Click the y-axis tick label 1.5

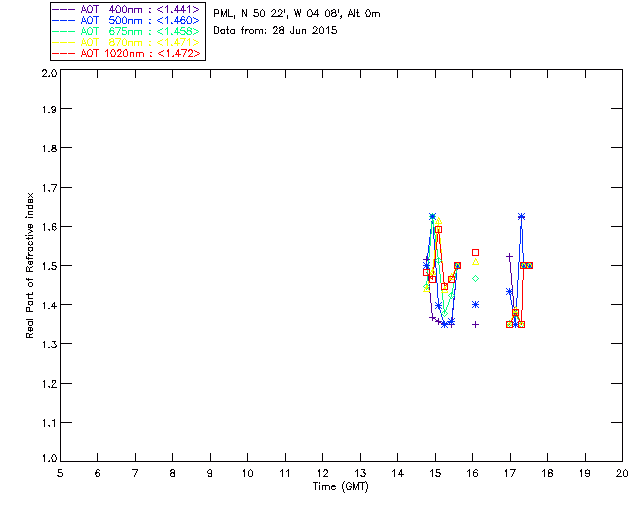[49, 266]
